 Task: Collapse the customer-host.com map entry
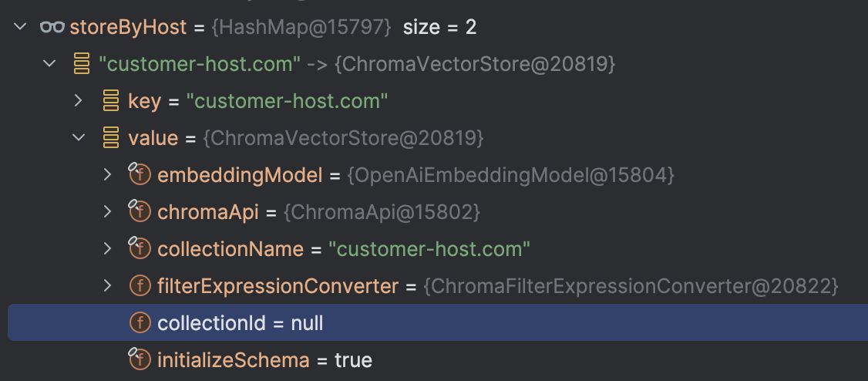click(50, 64)
